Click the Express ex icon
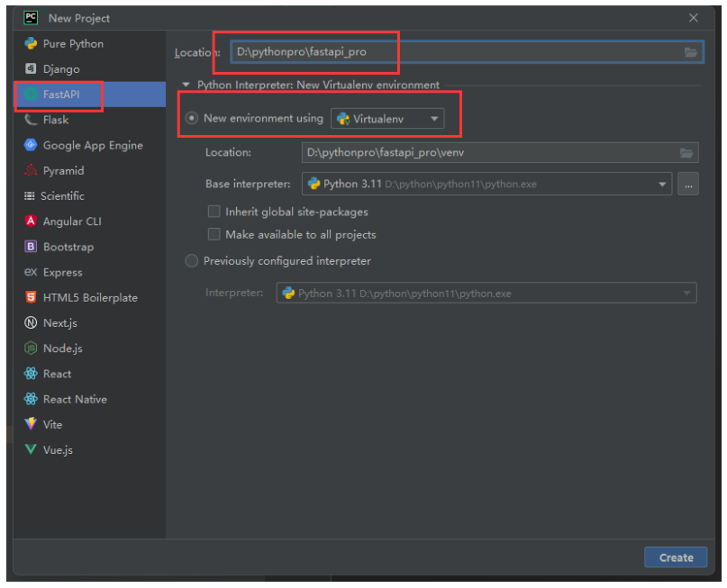Image resolution: width=727 pixels, height=588 pixels. (31, 272)
